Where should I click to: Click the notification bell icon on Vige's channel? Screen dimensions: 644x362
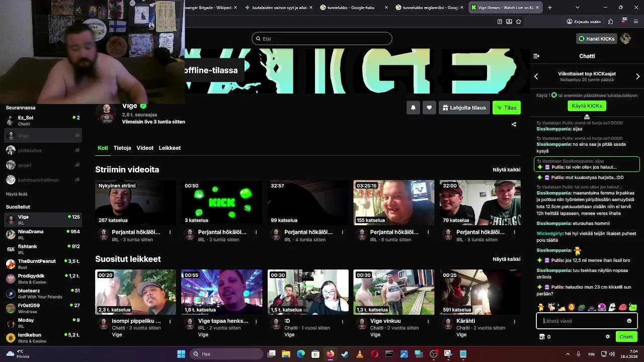point(413,108)
